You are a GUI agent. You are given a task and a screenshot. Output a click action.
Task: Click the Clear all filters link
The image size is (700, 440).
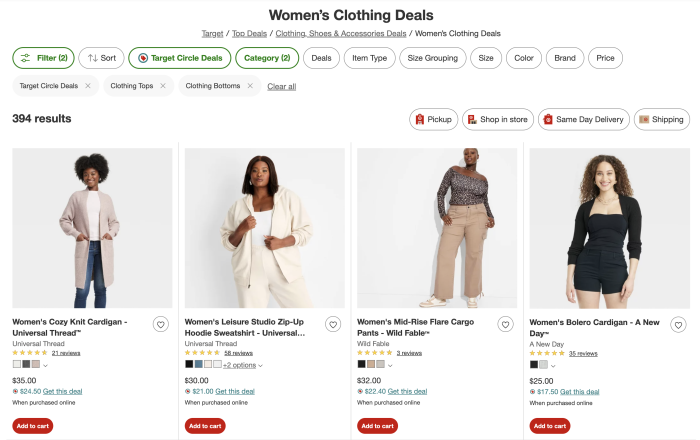tap(281, 86)
